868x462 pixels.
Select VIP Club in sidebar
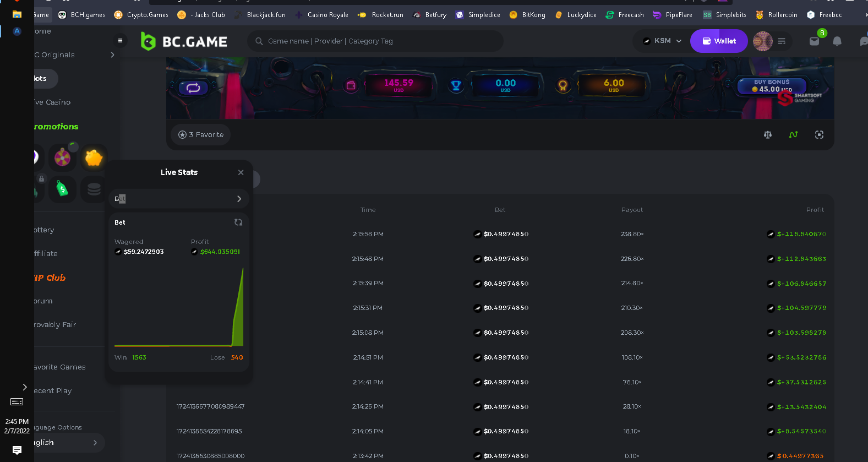(x=50, y=278)
